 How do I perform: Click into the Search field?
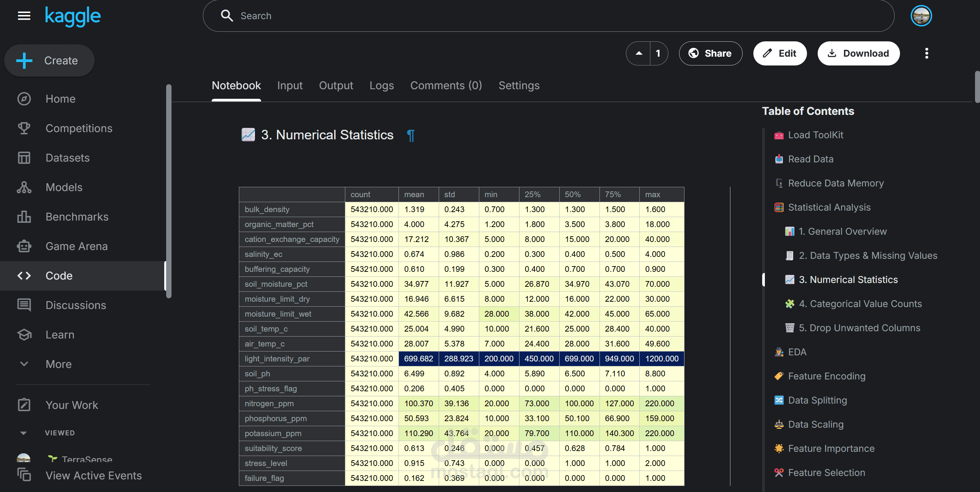click(548, 16)
